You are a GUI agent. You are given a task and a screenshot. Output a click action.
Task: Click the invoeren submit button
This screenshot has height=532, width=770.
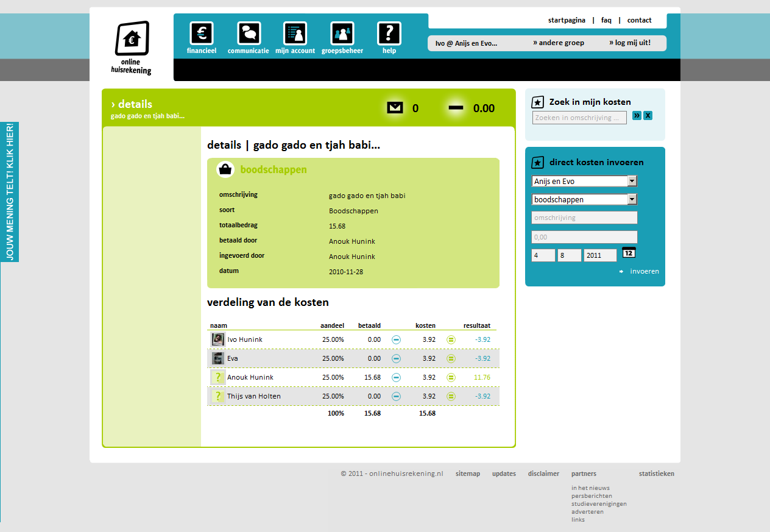644,271
